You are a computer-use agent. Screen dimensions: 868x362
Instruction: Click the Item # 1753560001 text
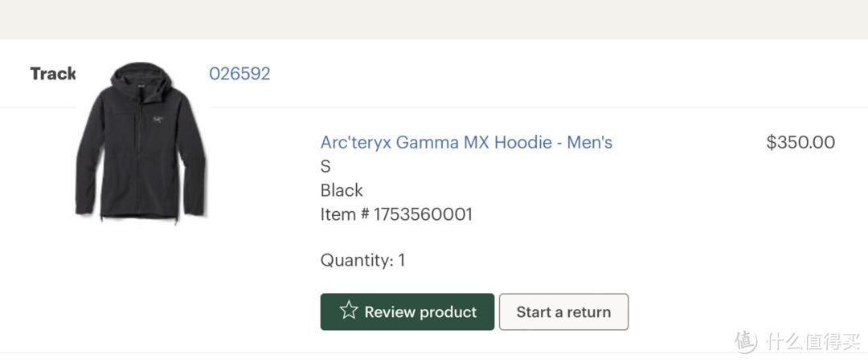396,214
